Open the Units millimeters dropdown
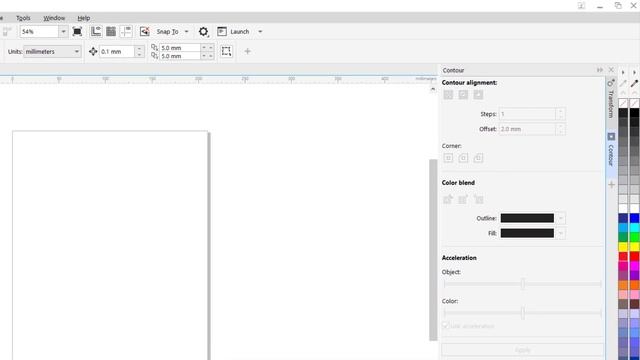This screenshot has height=360, width=640. (52, 51)
